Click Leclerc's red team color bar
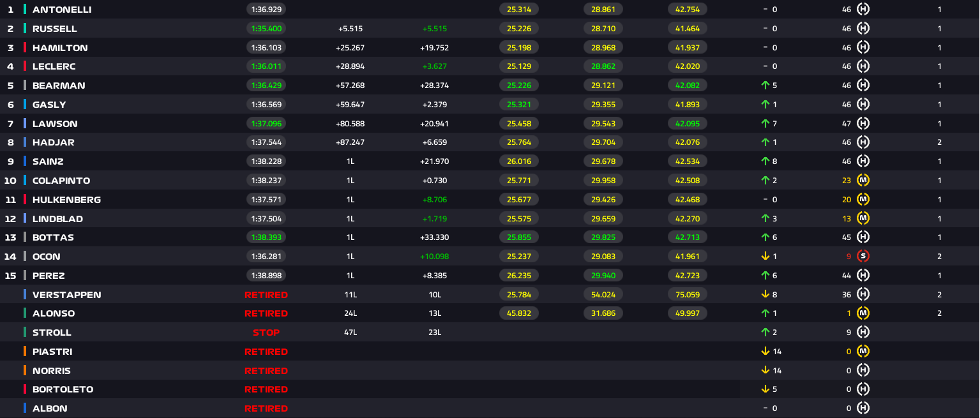The height and width of the screenshot is (418, 980). pyautogui.click(x=25, y=66)
